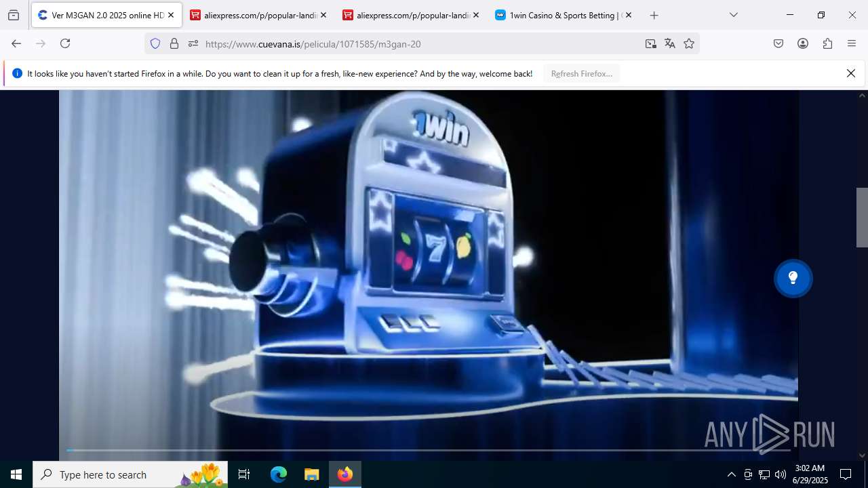Switch to the aliexpress tab beside the M3GAN tab
Screen dimensions: 868x488
(259, 15)
